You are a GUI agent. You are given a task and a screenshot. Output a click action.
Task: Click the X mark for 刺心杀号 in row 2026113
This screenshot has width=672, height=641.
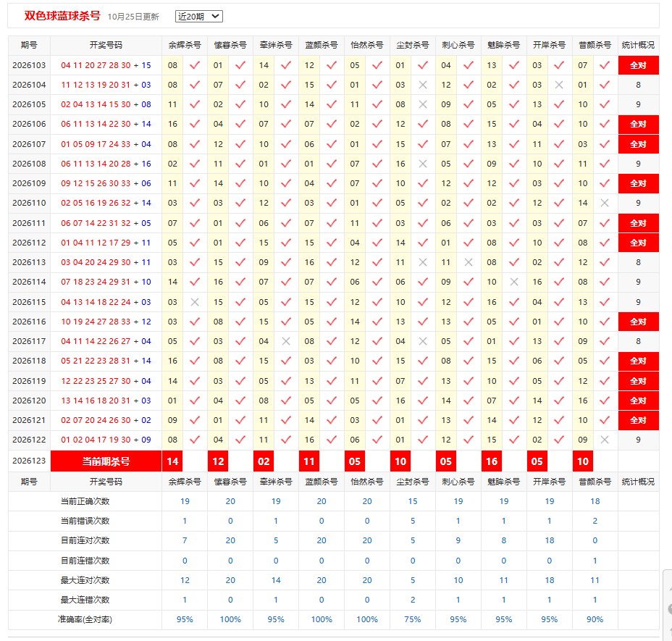pos(469,262)
